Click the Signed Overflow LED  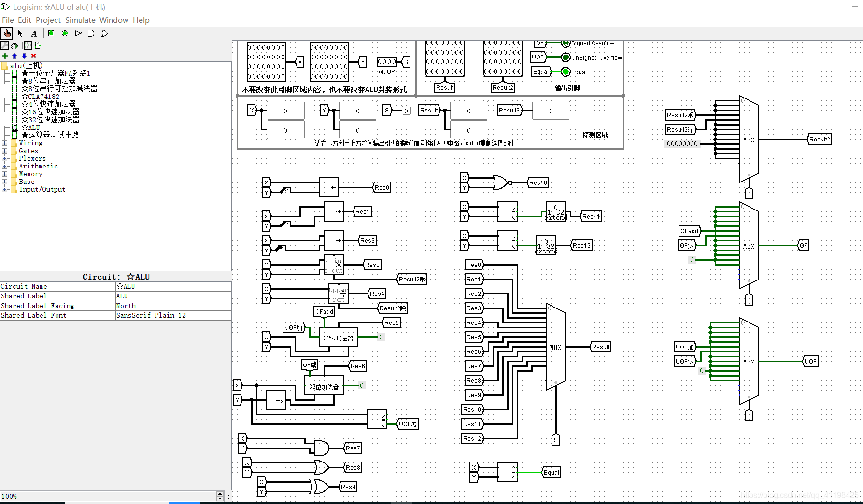coord(566,43)
